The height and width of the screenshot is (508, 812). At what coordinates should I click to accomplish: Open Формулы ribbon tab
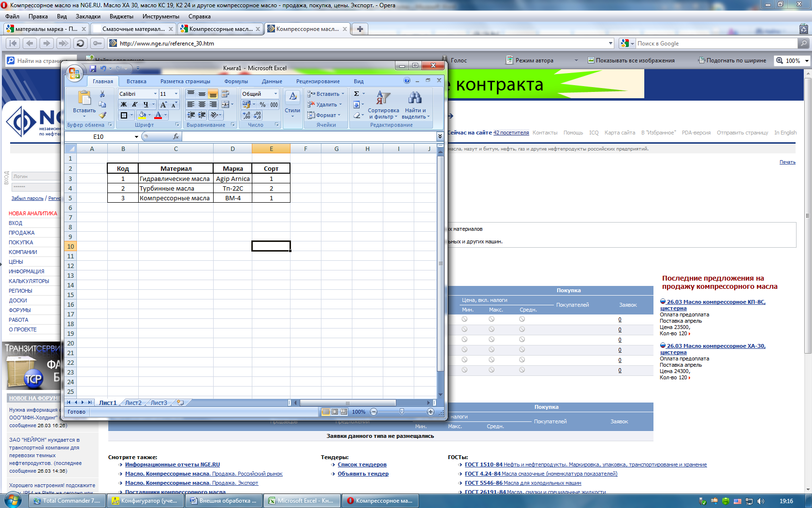[236, 81]
